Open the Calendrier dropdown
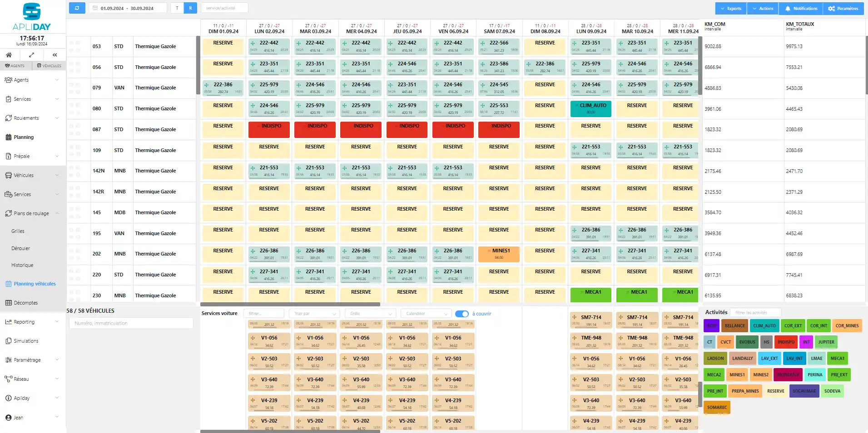The height and width of the screenshot is (433, 868). [x=426, y=314]
